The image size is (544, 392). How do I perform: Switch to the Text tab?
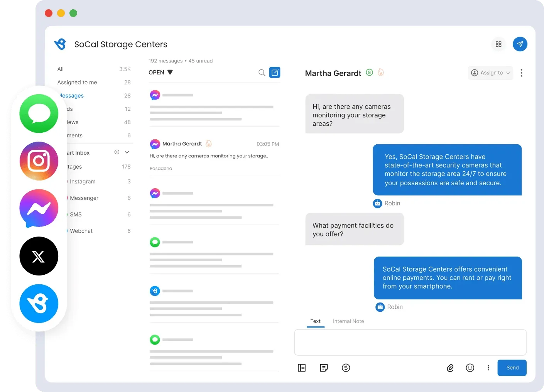point(316,321)
